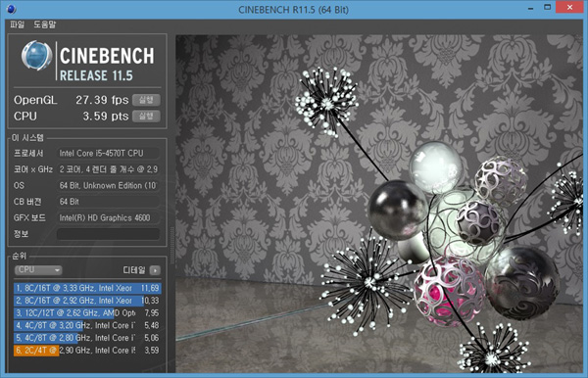Screen dimensions: 588x378
Task: Expand the CPU ranking dropdown
Action: pyautogui.click(x=38, y=269)
